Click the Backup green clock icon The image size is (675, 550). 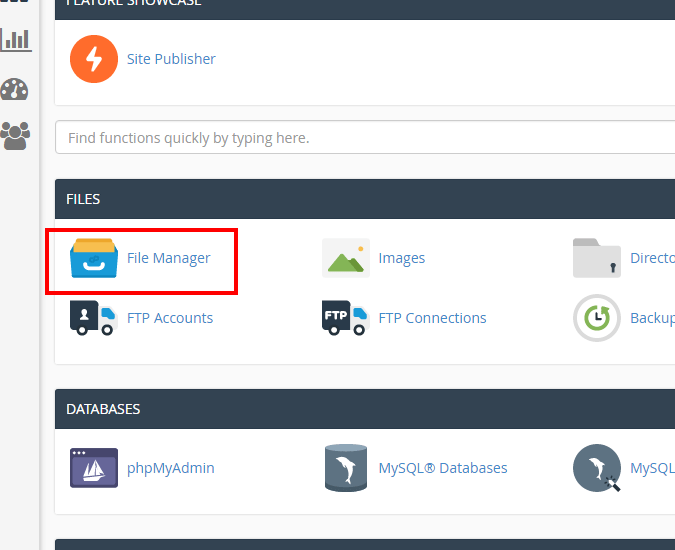(x=597, y=318)
